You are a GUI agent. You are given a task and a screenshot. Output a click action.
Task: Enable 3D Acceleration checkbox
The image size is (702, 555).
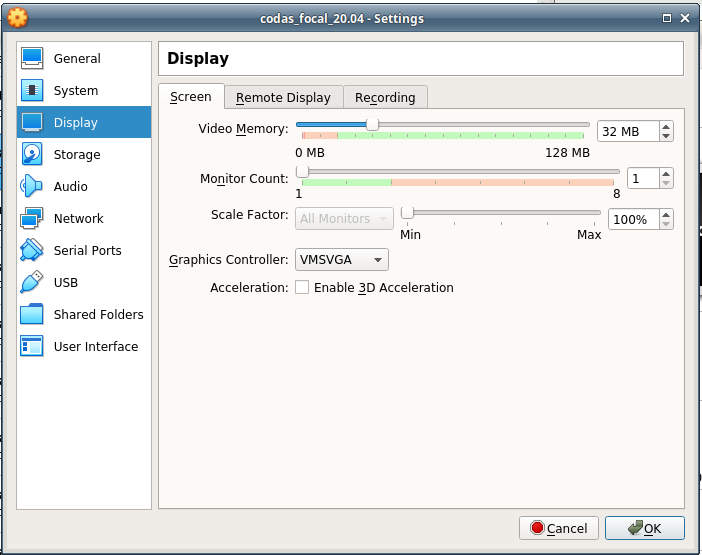tap(302, 287)
